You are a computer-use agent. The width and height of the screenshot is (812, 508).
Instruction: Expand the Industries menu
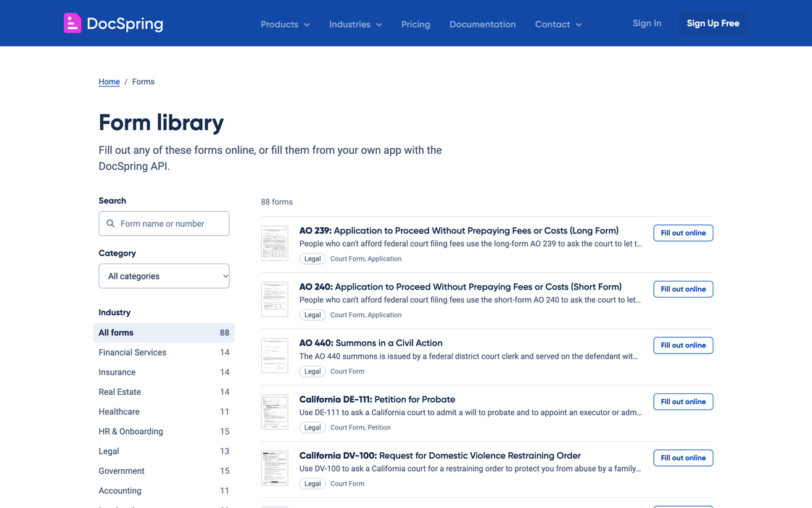pyautogui.click(x=356, y=25)
